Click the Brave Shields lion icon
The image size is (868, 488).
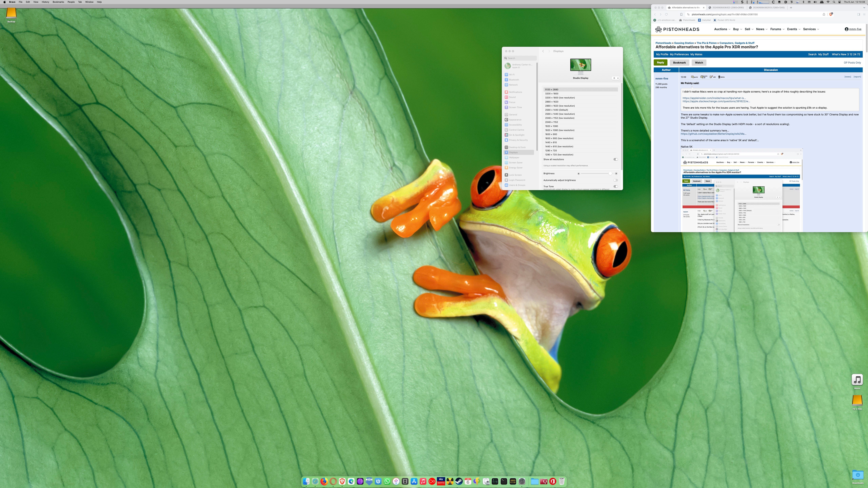[831, 14]
